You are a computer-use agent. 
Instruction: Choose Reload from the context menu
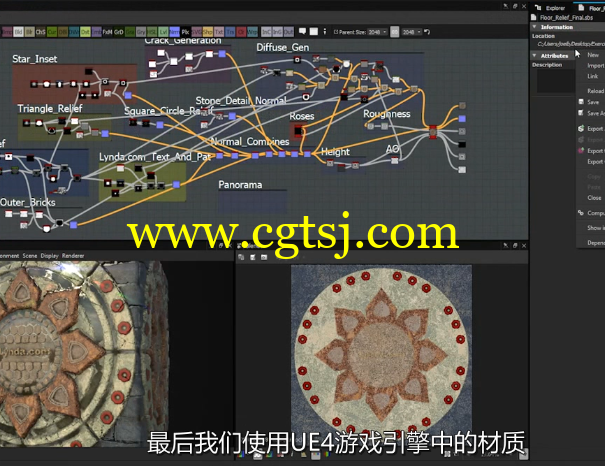click(595, 91)
